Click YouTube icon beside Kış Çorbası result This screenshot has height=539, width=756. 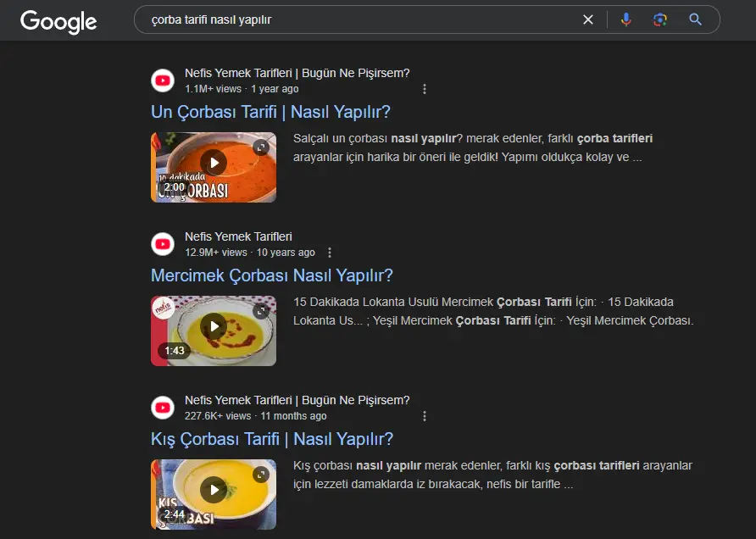pyautogui.click(x=163, y=408)
